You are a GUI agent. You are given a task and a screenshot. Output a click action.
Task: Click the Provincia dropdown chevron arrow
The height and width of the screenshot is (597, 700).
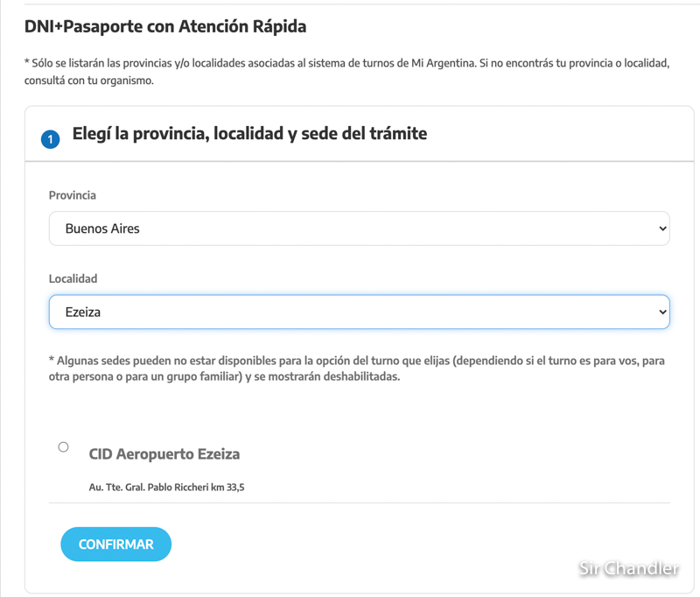click(661, 228)
